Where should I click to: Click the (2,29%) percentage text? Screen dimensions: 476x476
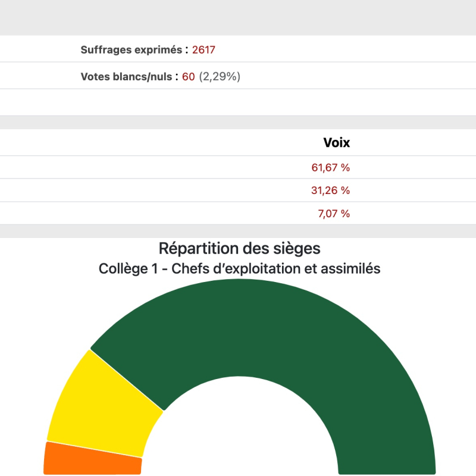click(220, 76)
